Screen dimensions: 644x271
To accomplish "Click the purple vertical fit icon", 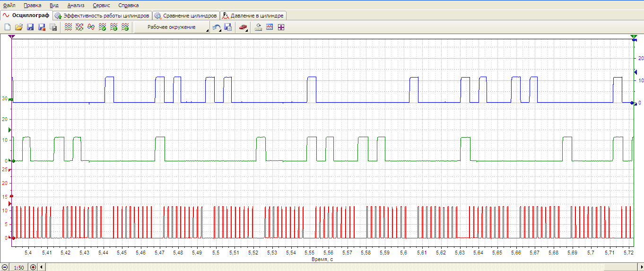I will (x=281, y=27).
